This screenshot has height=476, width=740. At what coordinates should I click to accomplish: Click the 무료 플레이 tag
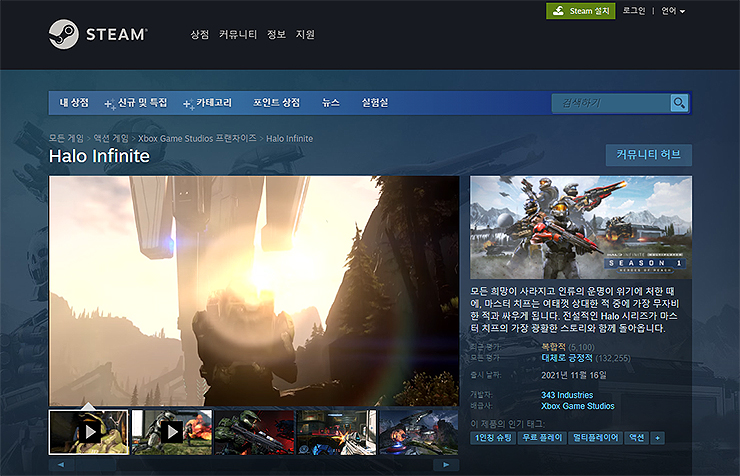point(542,438)
